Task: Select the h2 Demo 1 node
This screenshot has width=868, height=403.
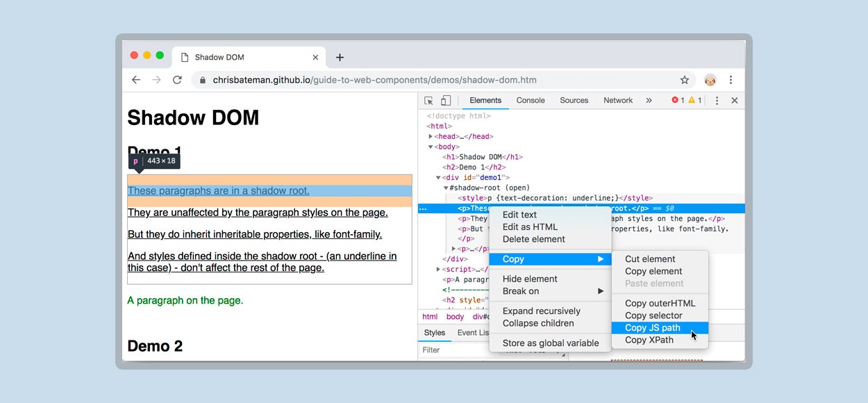Action: (x=474, y=167)
